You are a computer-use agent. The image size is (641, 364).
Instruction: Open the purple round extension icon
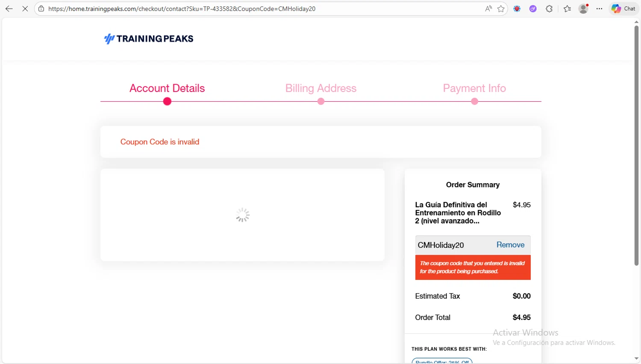533,9
